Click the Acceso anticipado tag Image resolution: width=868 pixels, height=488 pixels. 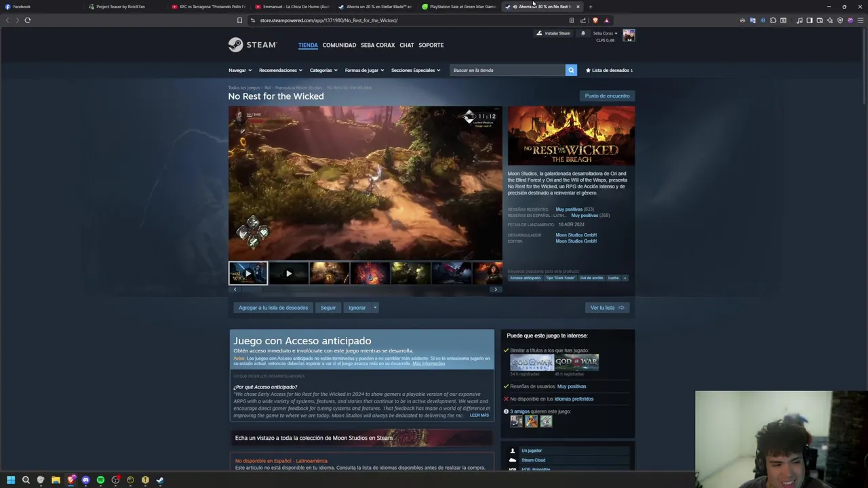[x=526, y=278]
